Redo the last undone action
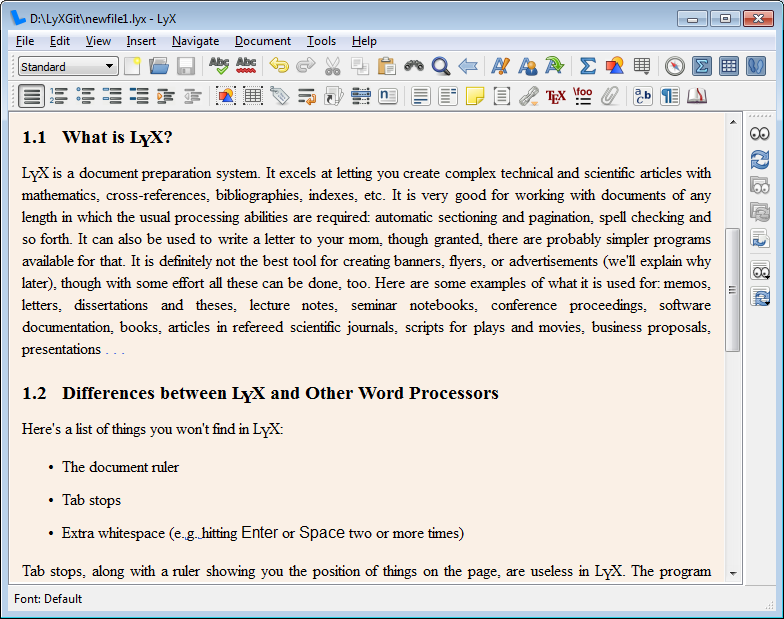This screenshot has height=619, width=784. pyautogui.click(x=306, y=66)
